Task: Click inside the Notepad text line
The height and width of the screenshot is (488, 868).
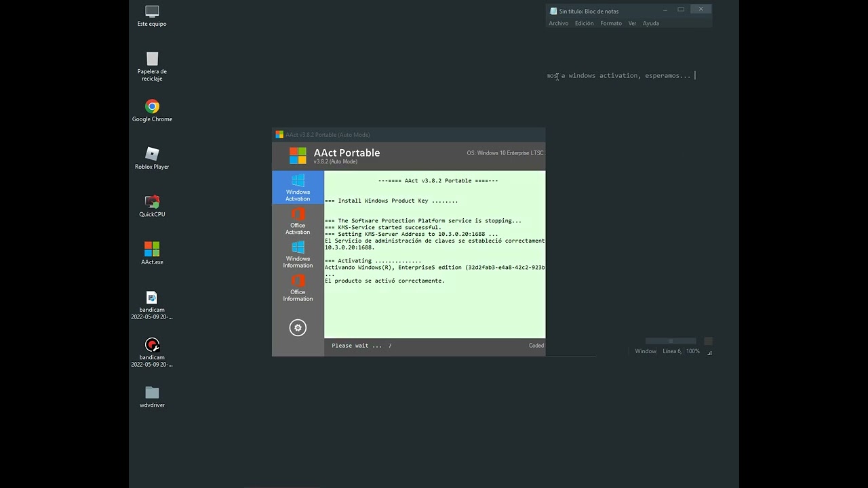Action: (x=620, y=75)
